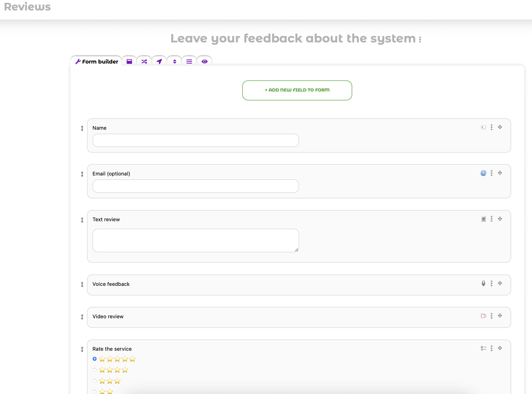Viewport: 532px width, 394px height.
Task: Click the purple card icon tab
Action: pyautogui.click(x=129, y=62)
